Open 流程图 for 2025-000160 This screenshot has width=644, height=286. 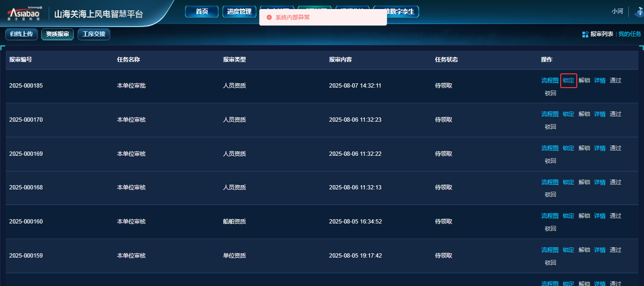550,216
